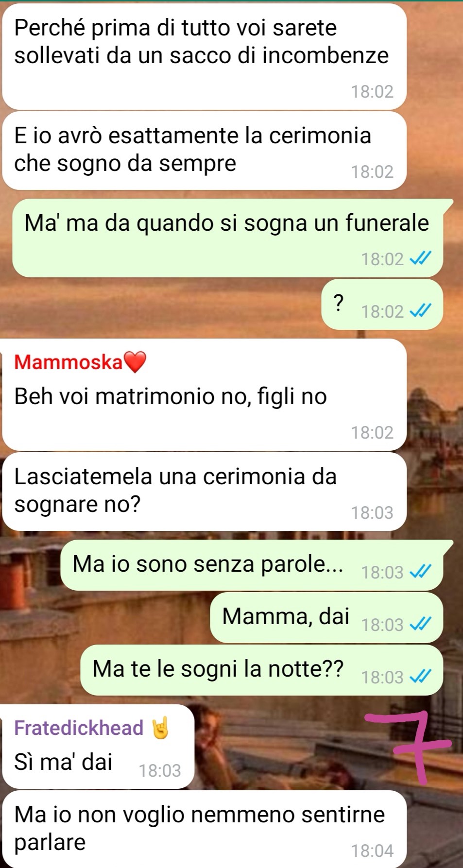Select the 'Lasciatemela una cerimonia da sognare no?' bubble
Image resolution: width=463 pixels, height=868 pixels.
(x=204, y=492)
